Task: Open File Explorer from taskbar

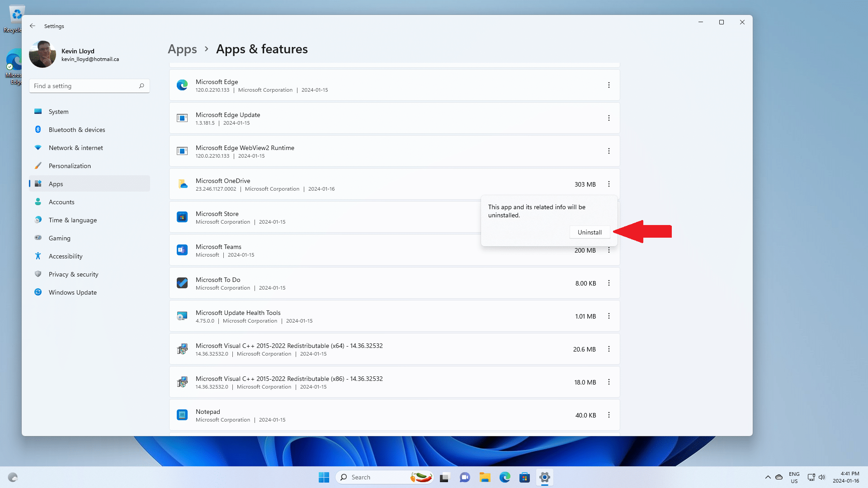Action: [485, 477]
